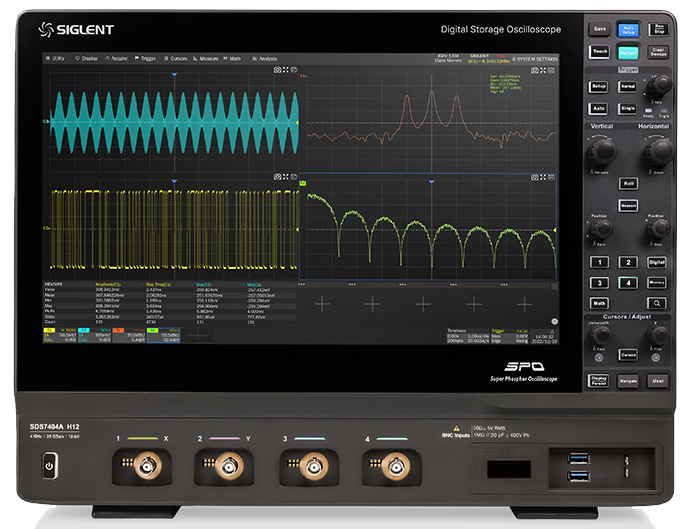Tap the Save button on the front panel
687x529 pixels.
[599, 29]
